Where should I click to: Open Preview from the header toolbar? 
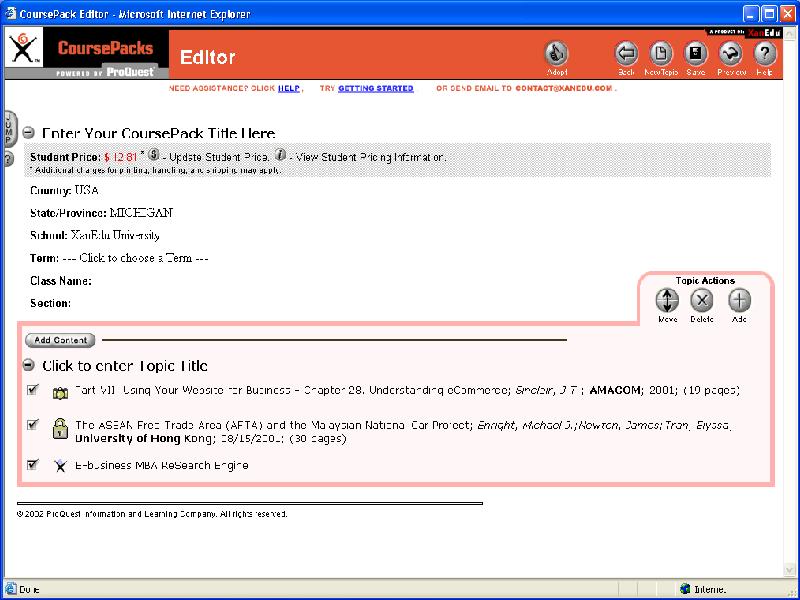point(731,54)
